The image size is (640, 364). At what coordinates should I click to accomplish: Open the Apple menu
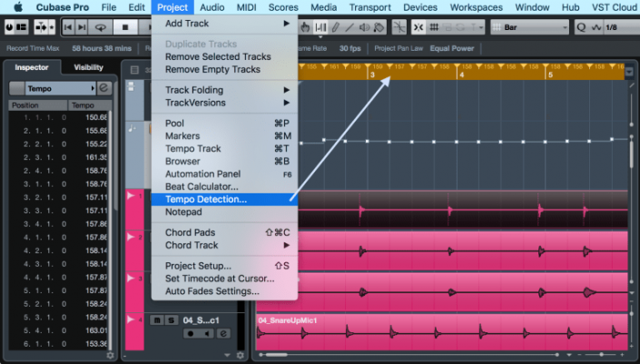pyautogui.click(x=17, y=7)
